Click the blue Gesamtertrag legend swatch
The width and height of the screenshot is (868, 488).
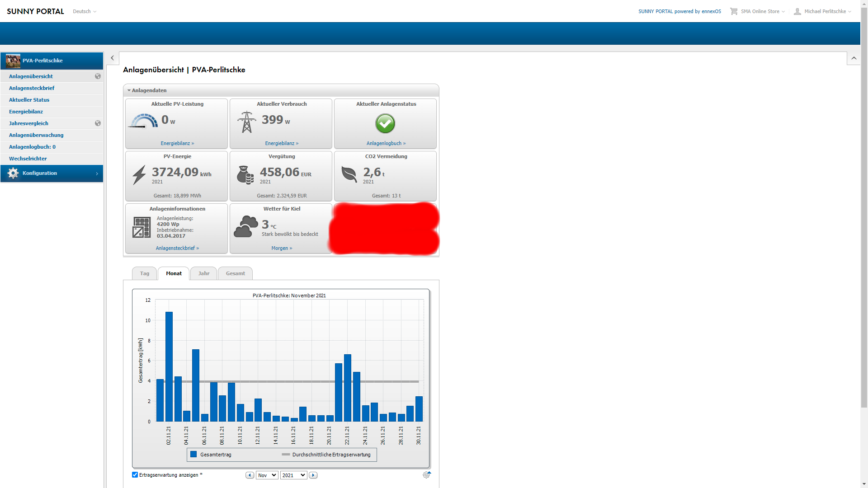[x=193, y=455]
